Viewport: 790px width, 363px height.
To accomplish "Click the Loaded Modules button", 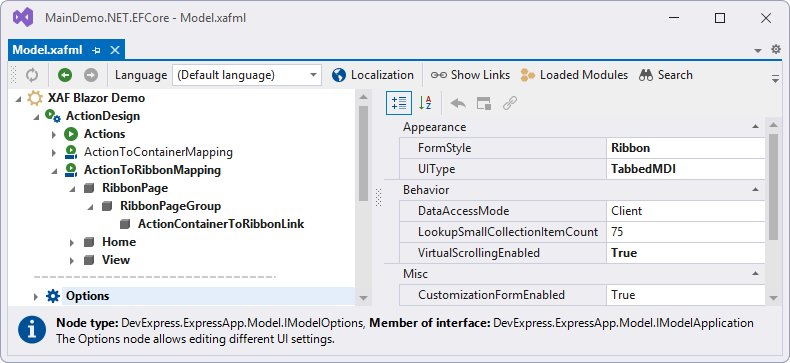I will click(574, 75).
